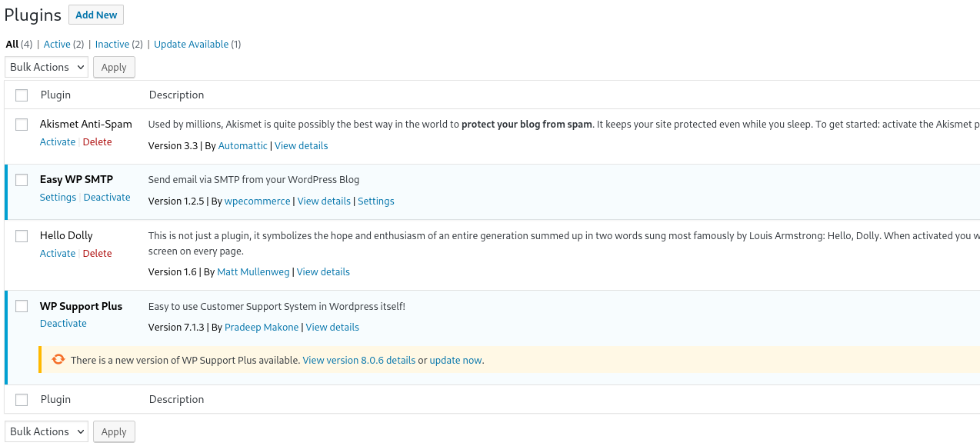Click the top Apply button
Screen dimensions: 980x446
pyautogui.click(x=114, y=68)
